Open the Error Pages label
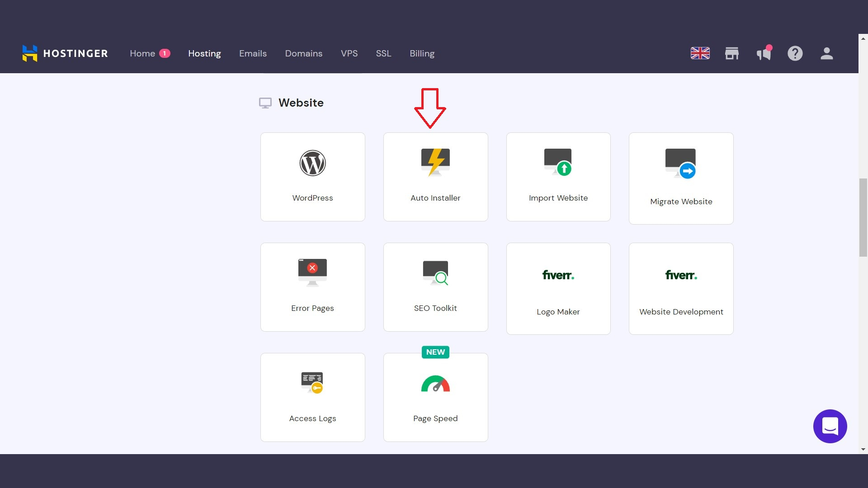The width and height of the screenshot is (868, 488). 312,308
